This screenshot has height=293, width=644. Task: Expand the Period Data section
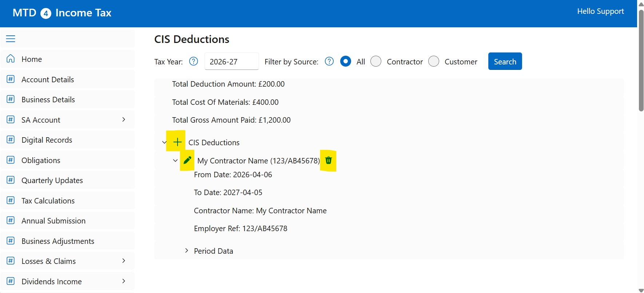pyautogui.click(x=187, y=250)
